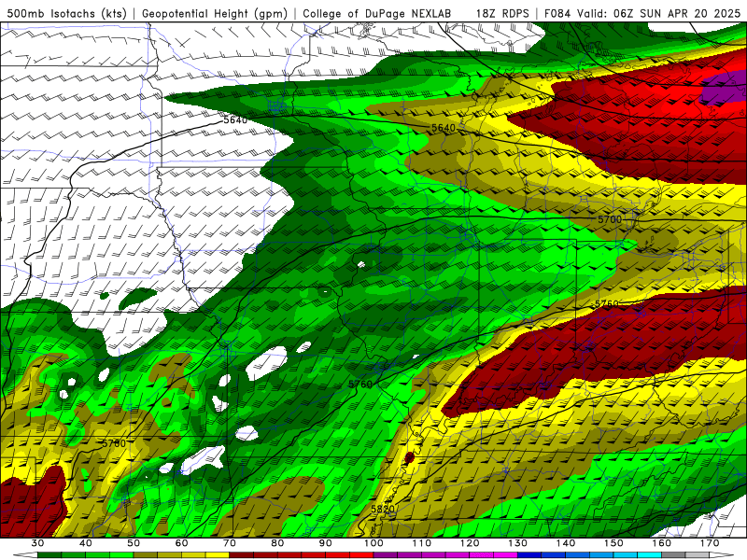Click the 80 tick label on the color scale
The height and width of the screenshot is (560, 747).
277,543
